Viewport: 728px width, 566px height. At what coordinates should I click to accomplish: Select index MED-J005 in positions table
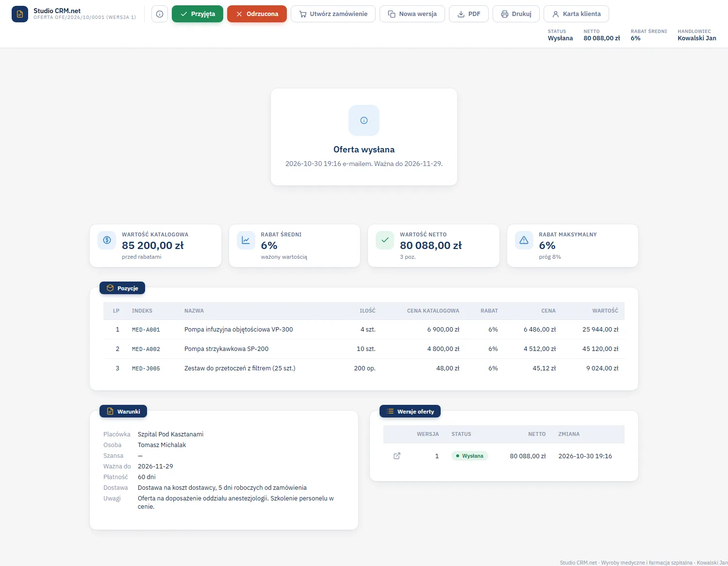tap(146, 368)
